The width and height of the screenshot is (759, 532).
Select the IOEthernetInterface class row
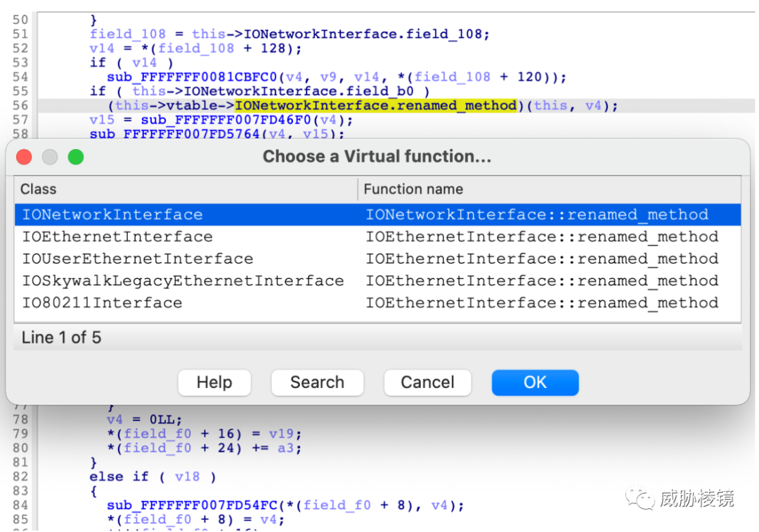coord(377,237)
